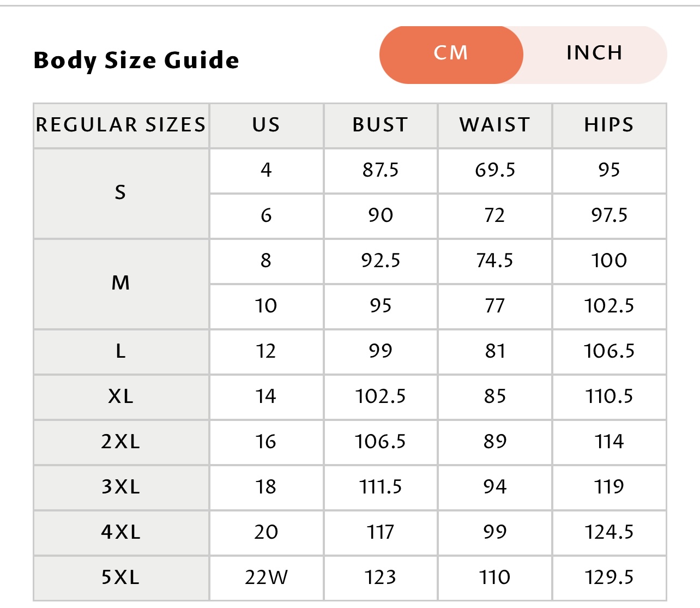Screen dimensions: 700x608
Task: Click the BUST column header
Action: pyautogui.click(x=381, y=125)
